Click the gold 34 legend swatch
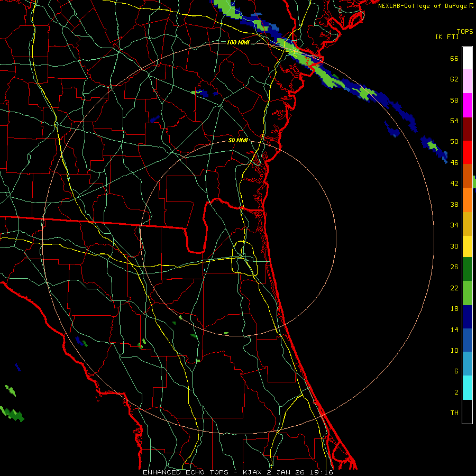This screenshot has width=476, height=476. point(467,224)
